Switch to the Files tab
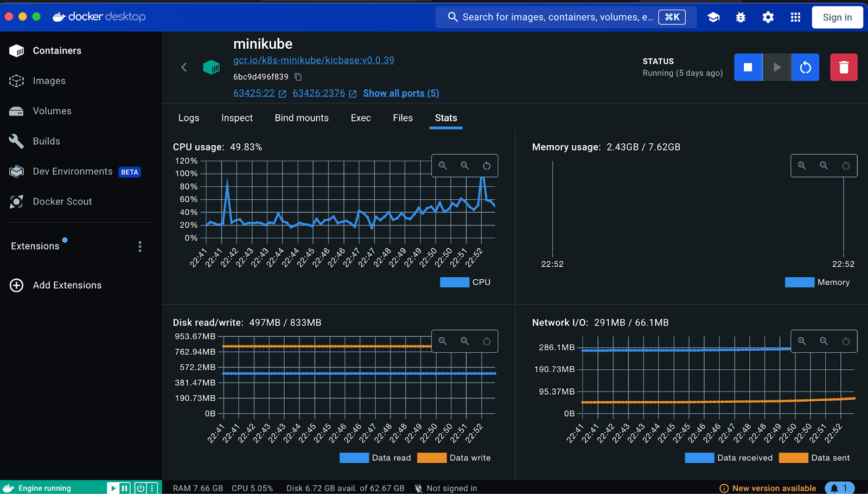 point(403,118)
